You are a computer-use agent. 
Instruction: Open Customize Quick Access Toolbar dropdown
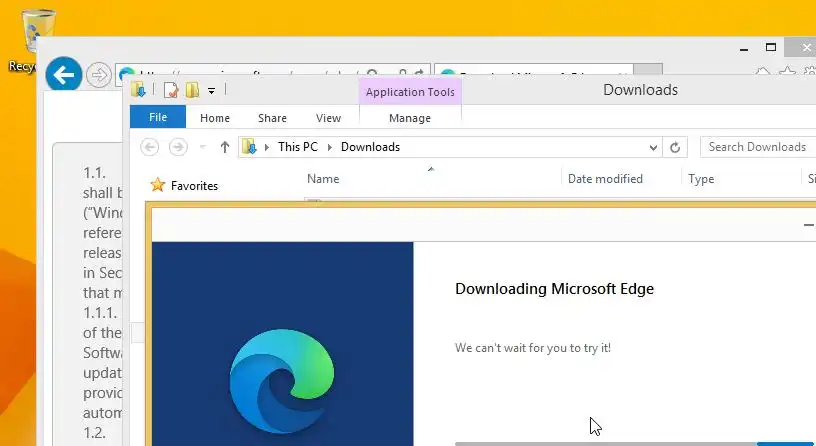coord(211,91)
